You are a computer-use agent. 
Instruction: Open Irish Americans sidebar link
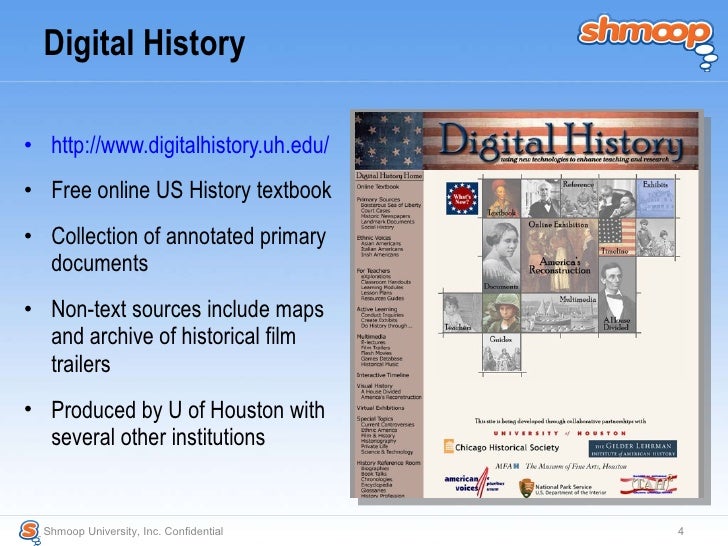[380, 254]
